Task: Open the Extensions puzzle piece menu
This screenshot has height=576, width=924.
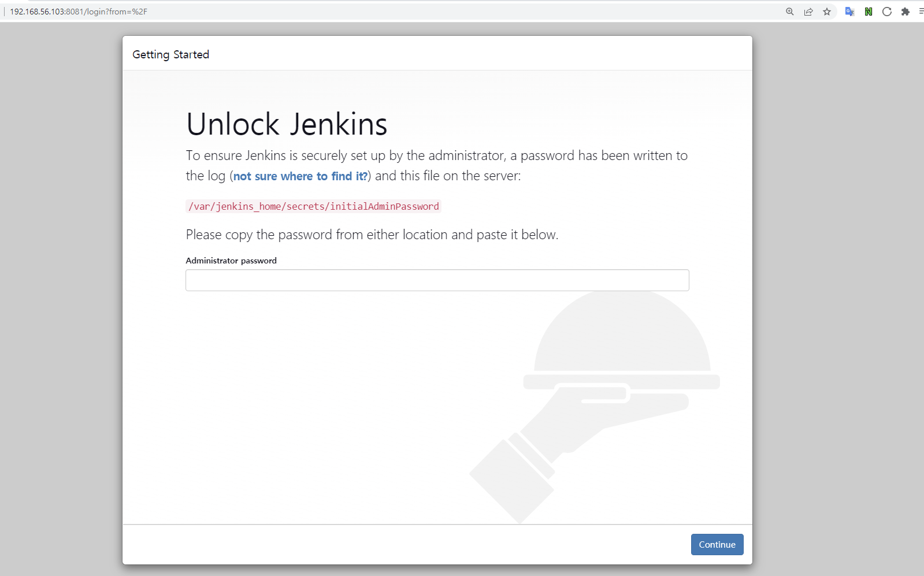Action: [x=906, y=12]
